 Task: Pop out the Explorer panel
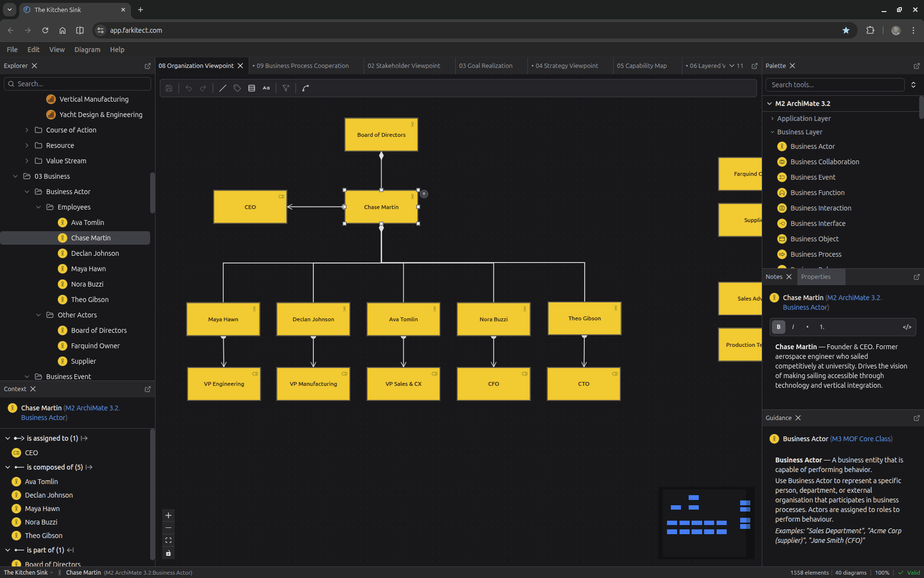(x=148, y=66)
